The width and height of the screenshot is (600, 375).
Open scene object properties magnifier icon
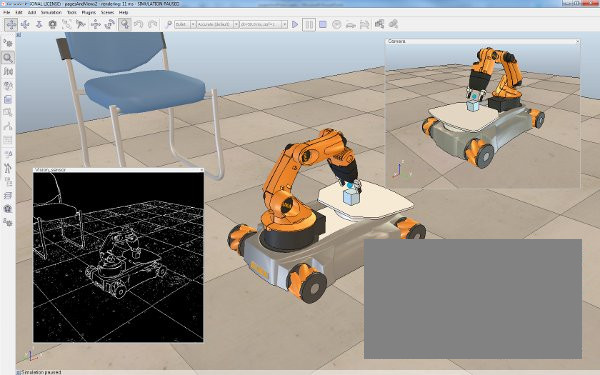pos(8,58)
